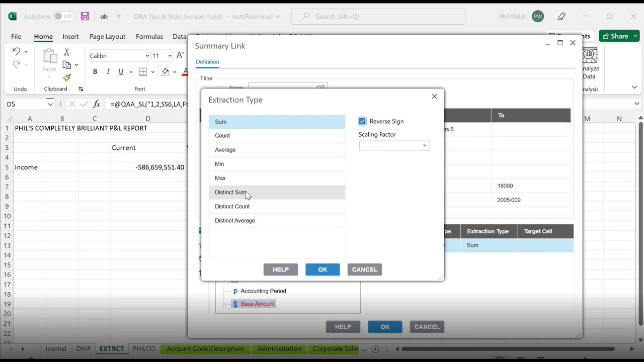The image size is (644, 362).
Task: Open the File menu tab
Action: click(16, 36)
